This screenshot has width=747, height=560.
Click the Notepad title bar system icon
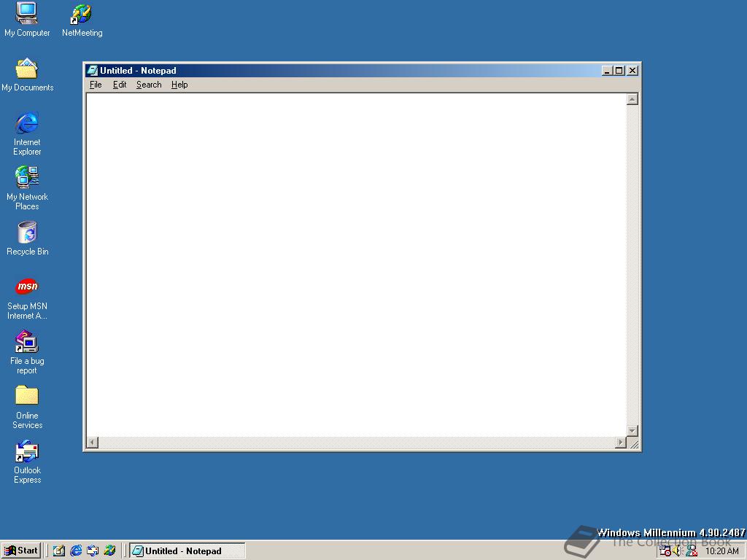(x=93, y=71)
